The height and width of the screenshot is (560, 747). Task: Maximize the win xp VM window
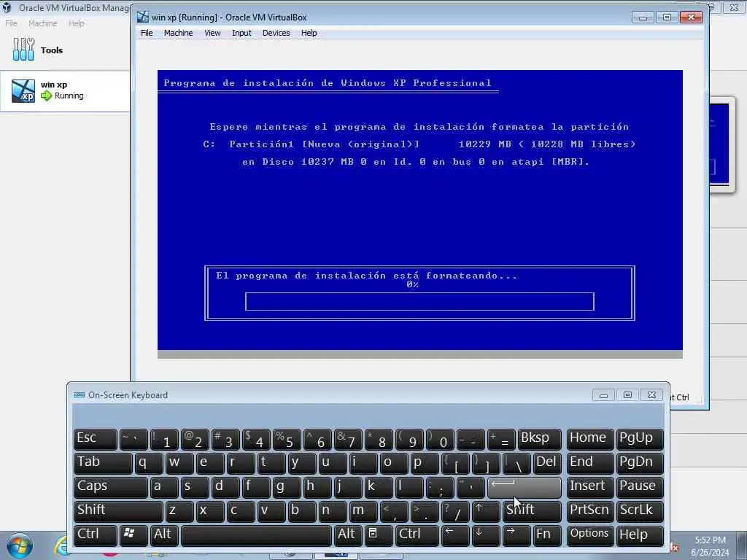[667, 17]
